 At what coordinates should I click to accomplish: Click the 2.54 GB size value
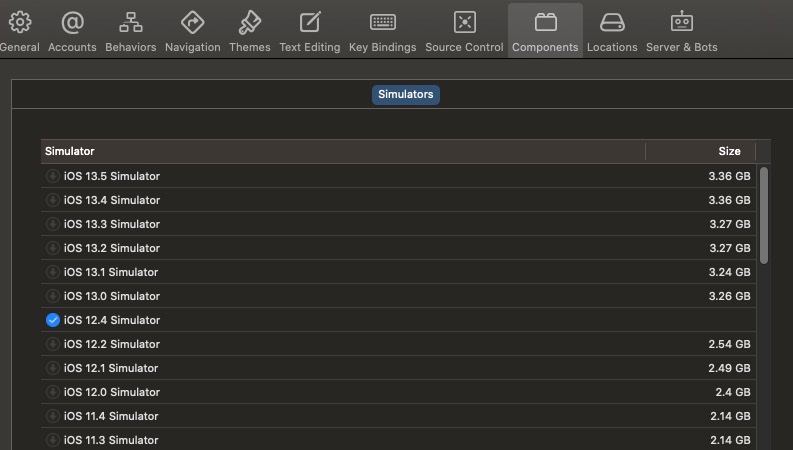(729, 344)
